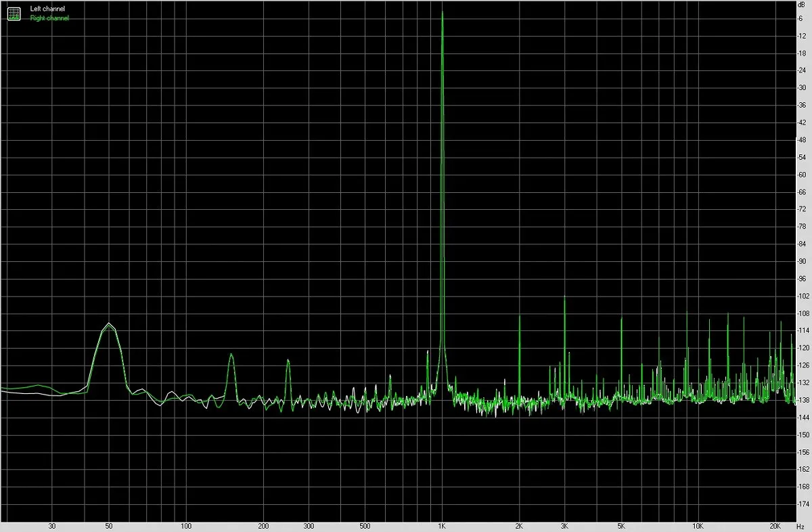Screen dimensions: 812x532
Task: Click the 1K frequency axis label
Action: (x=442, y=526)
